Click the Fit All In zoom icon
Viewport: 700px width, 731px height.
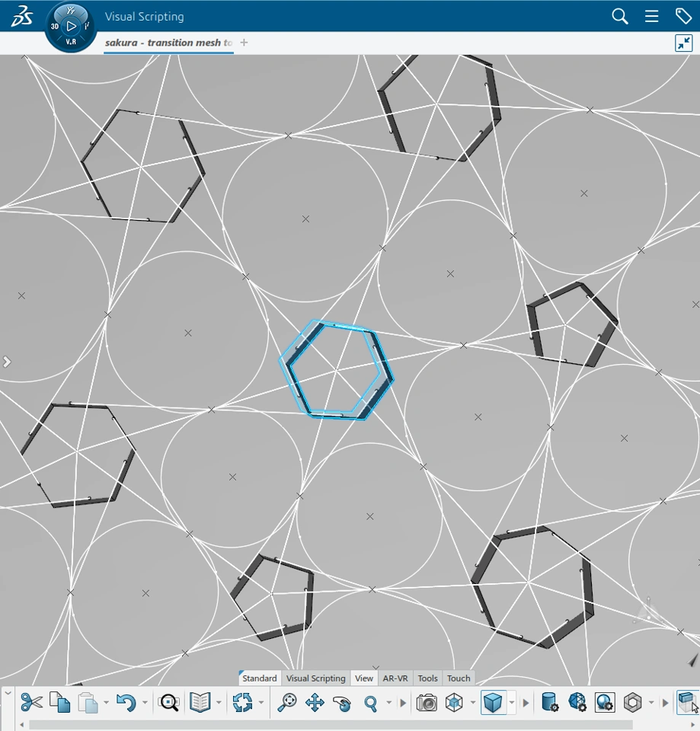click(x=287, y=703)
